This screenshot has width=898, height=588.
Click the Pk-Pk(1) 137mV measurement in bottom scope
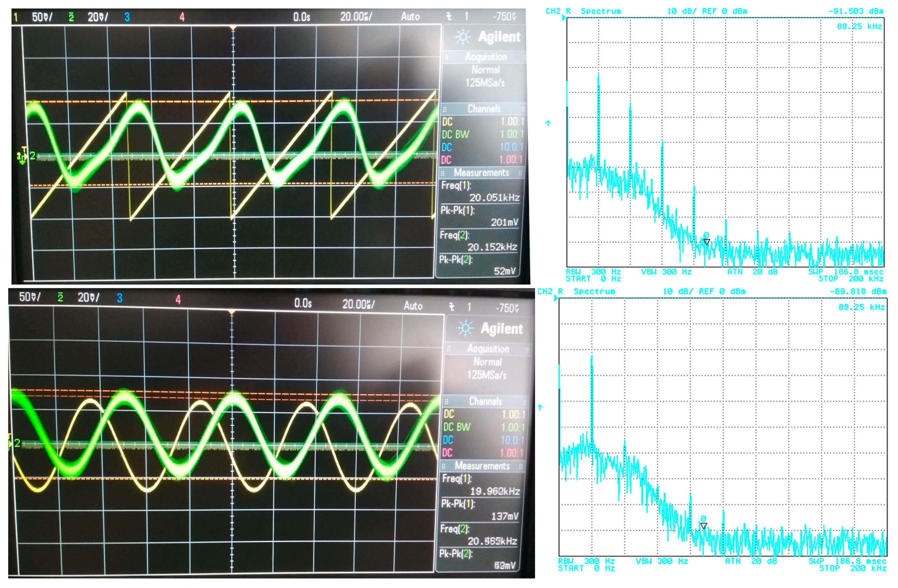click(504, 516)
